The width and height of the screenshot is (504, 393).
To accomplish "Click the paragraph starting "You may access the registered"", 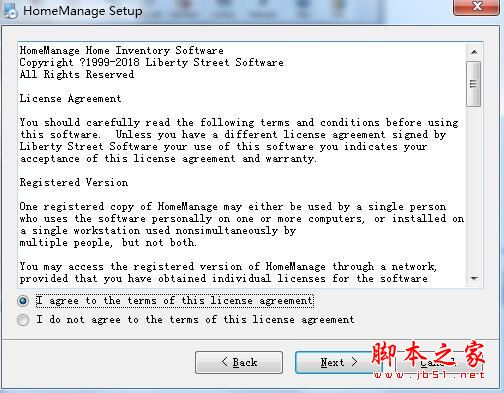I will 228,272.
